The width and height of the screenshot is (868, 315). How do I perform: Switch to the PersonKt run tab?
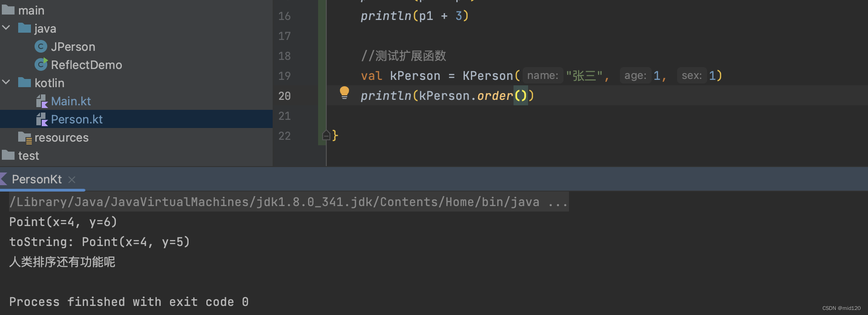[37, 179]
